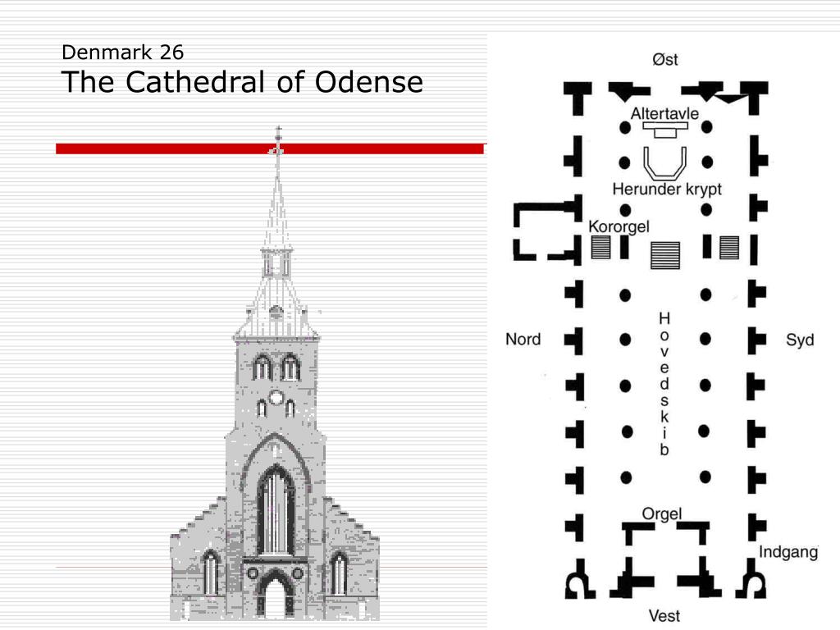Image resolution: width=840 pixels, height=630 pixels.
Task: Click the altarpiece symbol under 'Altertavle'
Action: [664, 130]
